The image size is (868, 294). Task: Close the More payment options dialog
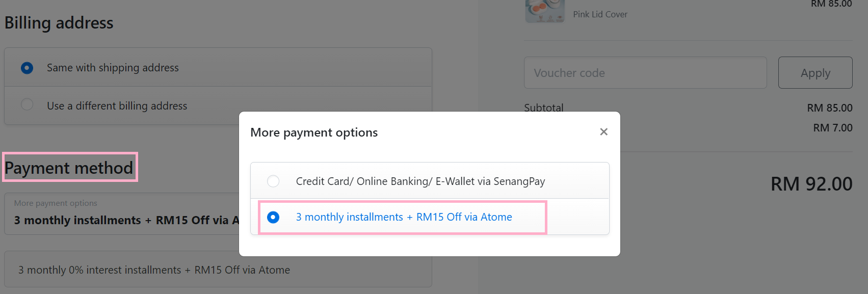point(604,132)
